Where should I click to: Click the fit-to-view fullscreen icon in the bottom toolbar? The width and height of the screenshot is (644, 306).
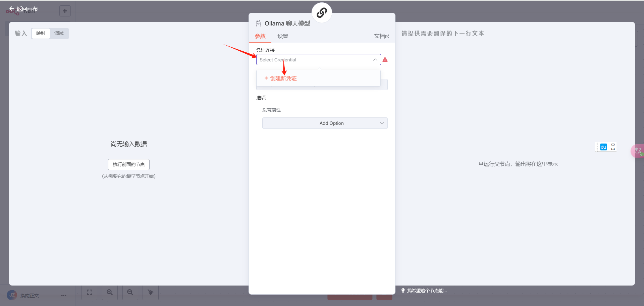90,292
